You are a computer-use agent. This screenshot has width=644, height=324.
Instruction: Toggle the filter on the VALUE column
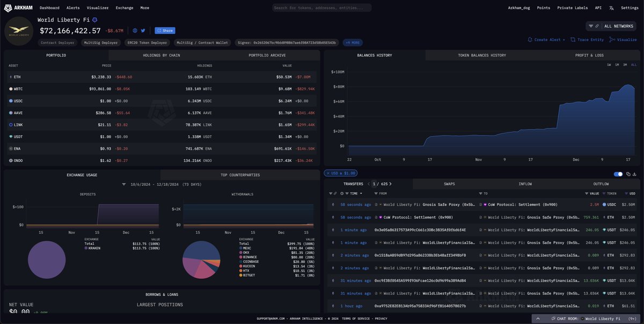(x=586, y=192)
